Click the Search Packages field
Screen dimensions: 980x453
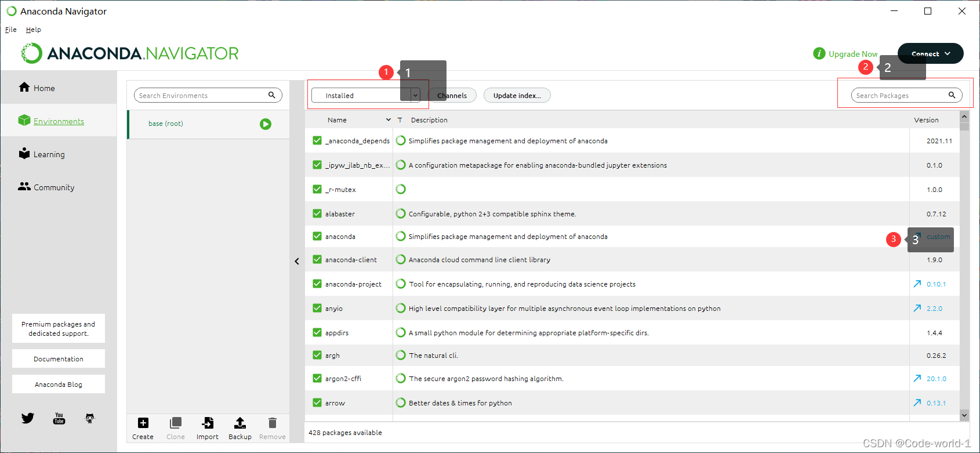(907, 95)
